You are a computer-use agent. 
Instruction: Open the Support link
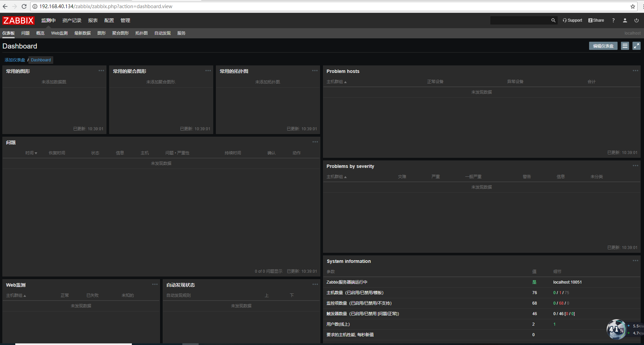(572, 20)
